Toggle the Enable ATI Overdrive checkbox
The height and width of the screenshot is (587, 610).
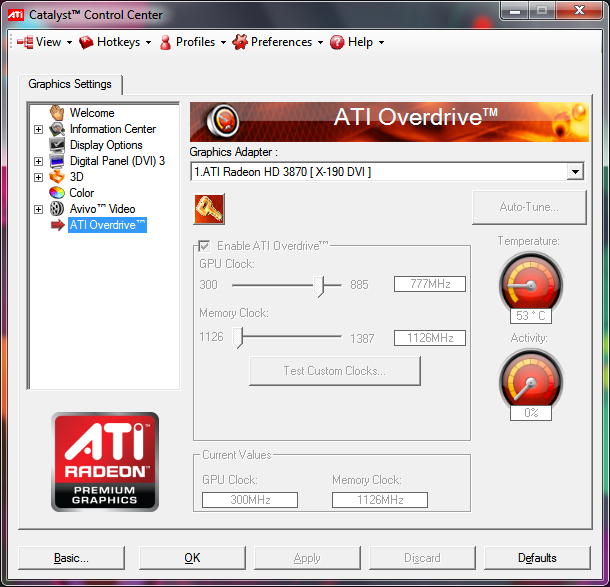point(204,246)
